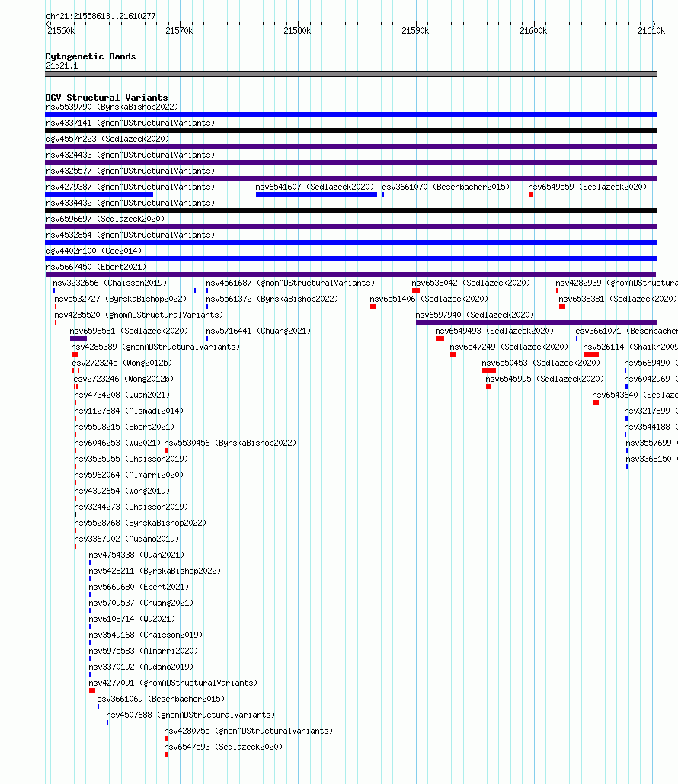The width and height of the screenshot is (678, 784).
Task: Open nsv4324433 gnomAD variant entry
Action: [x=130, y=155]
